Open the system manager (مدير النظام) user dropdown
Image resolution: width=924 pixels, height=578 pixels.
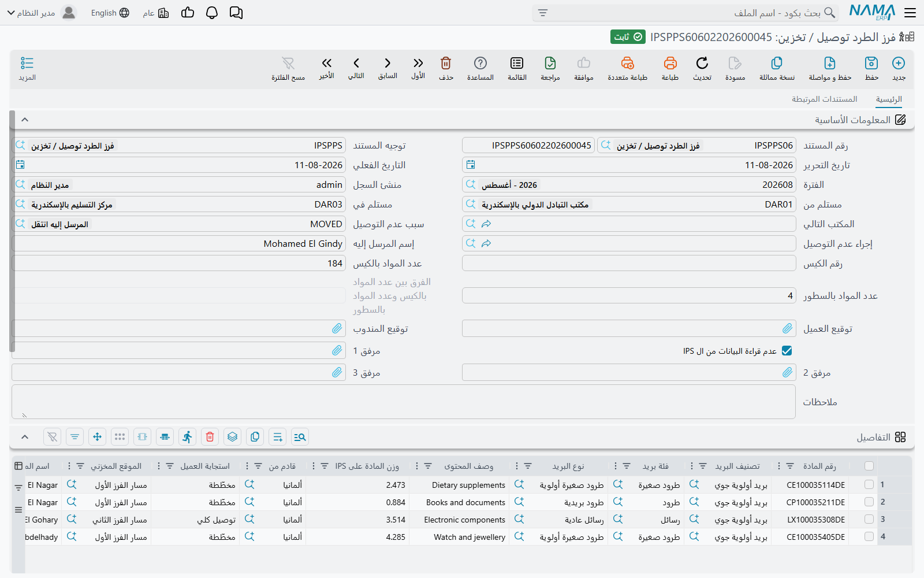[x=42, y=13]
